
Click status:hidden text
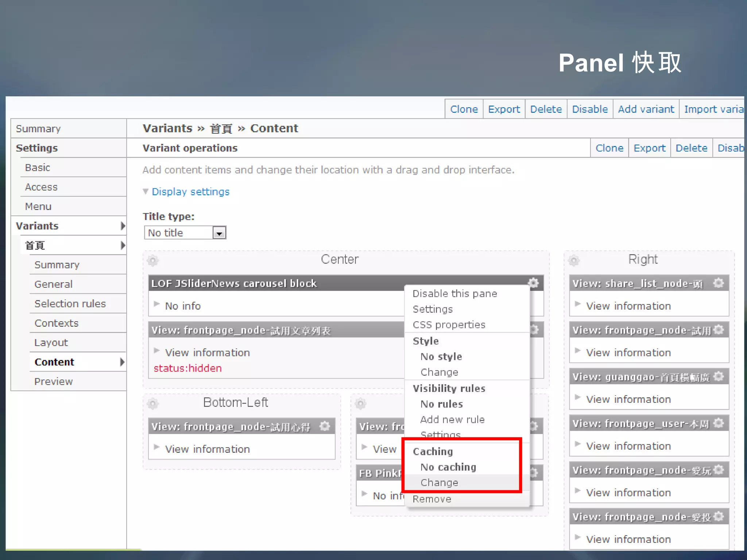(187, 368)
